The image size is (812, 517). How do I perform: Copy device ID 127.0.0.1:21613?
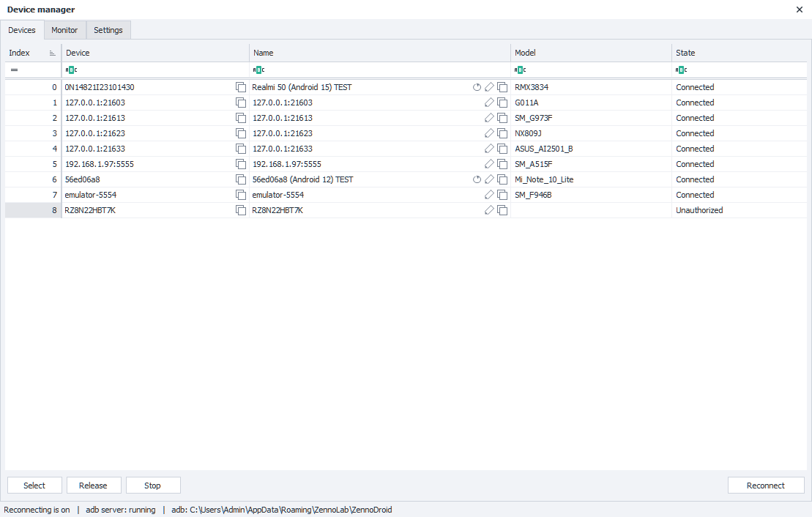[x=241, y=118]
